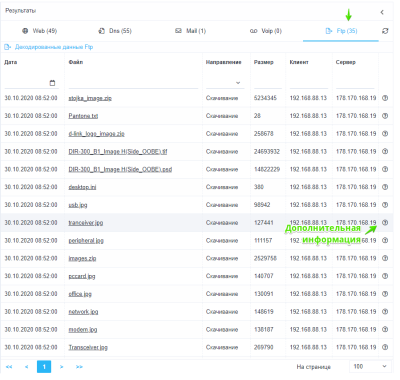Show additional info for peripheral.jpg row
This screenshot has height=380, width=400.
385,240
